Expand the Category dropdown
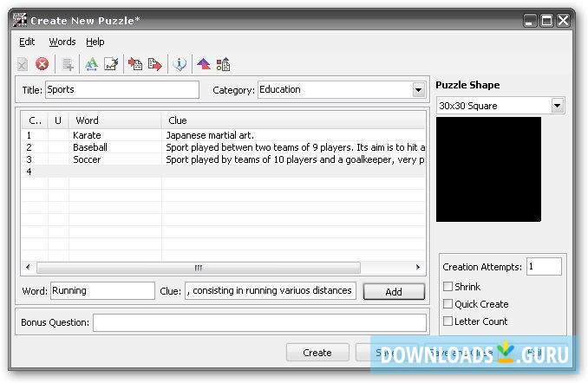 tap(418, 90)
